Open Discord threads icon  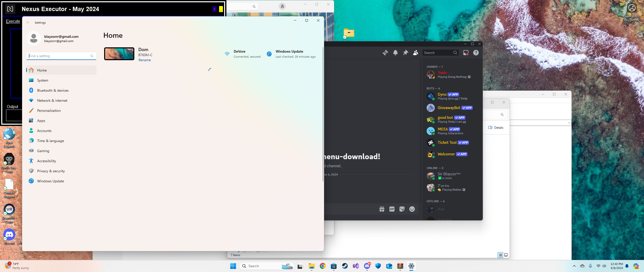[x=385, y=53]
